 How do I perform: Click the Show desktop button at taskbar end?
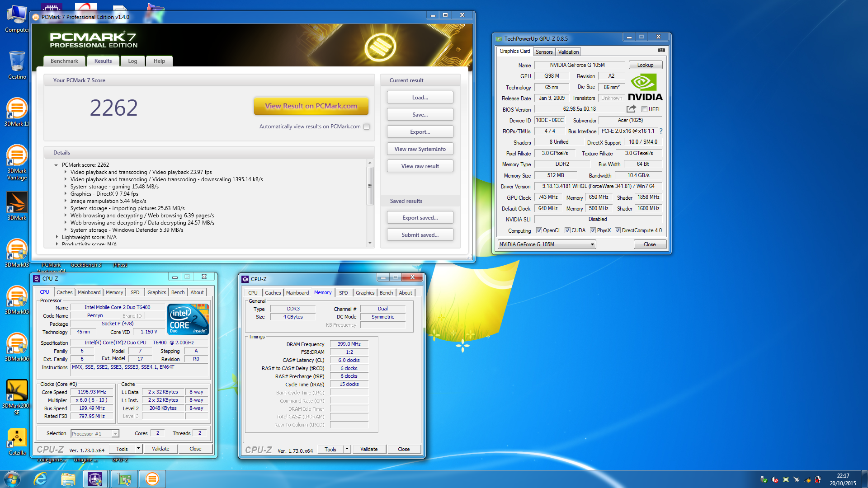pos(864,479)
